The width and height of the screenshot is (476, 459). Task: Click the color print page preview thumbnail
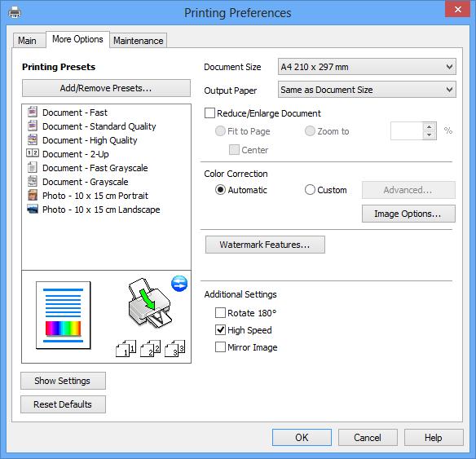click(63, 316)
